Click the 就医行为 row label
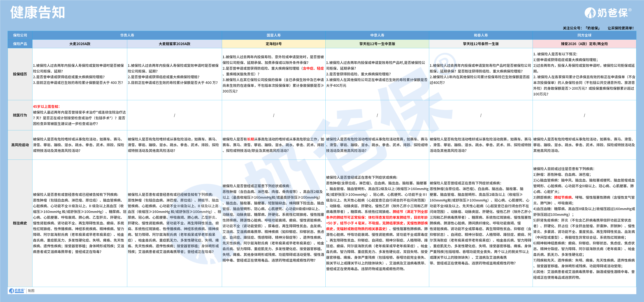The width and height of the screenshot is (644, 302). tap(20, 115)
